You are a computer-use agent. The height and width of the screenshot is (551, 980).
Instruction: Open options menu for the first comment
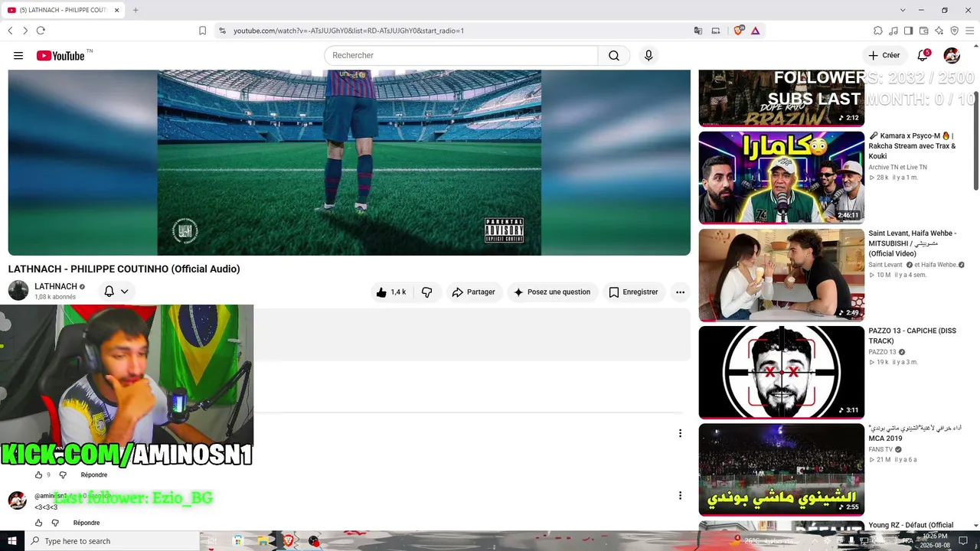pos(680,433)
